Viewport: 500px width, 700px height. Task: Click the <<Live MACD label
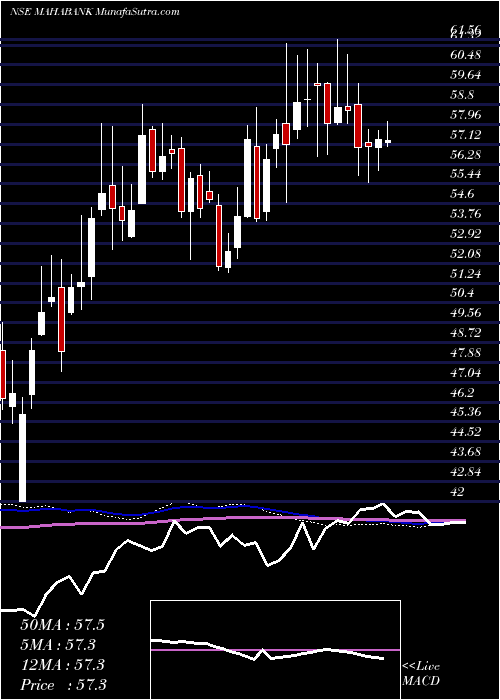click(x=421, y=674)
